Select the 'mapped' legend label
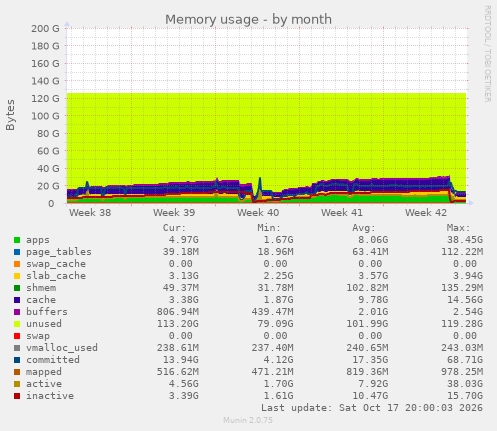497x431 pixels. (x=44, y=372)
